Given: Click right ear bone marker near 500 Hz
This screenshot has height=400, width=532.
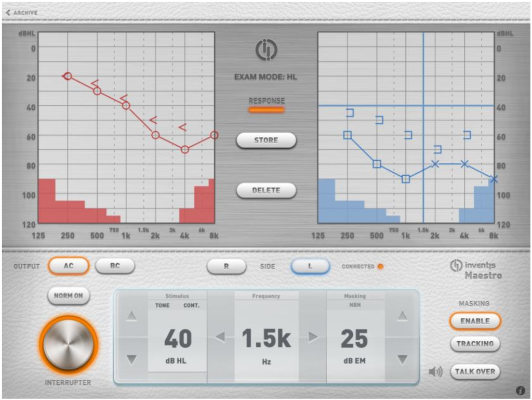Looking at the screenshot, I should (95, 84).
